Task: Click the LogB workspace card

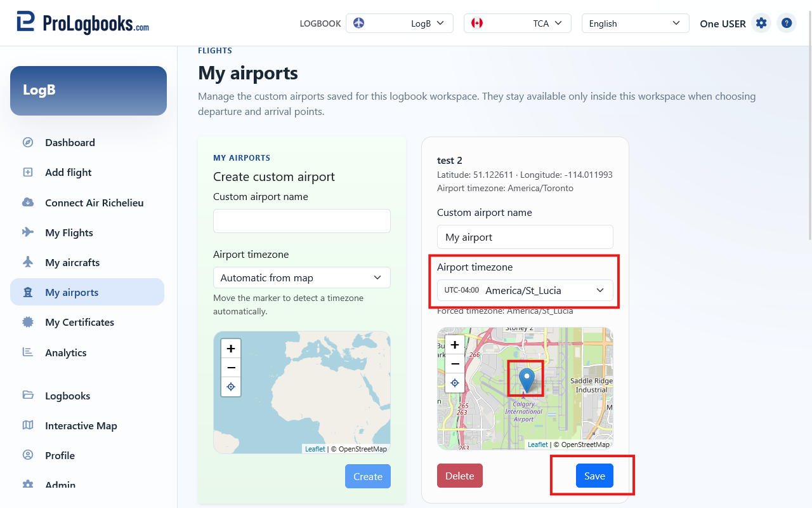Action: [x=88, y=91]
